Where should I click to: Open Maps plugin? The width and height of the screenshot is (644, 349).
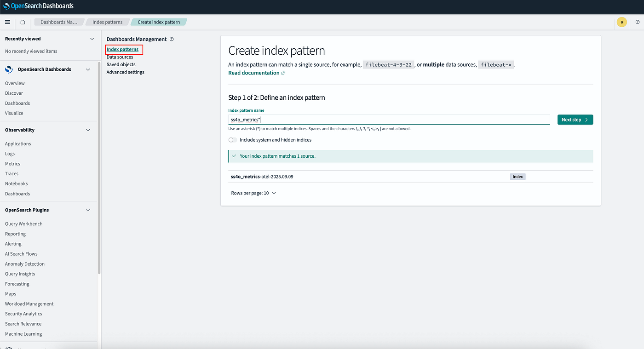(x=11, y=294)
